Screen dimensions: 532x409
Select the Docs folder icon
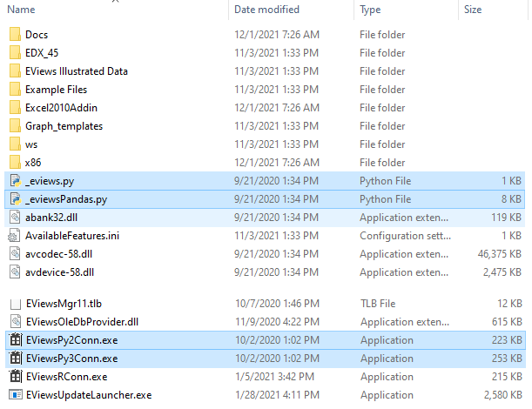[15, 35]
